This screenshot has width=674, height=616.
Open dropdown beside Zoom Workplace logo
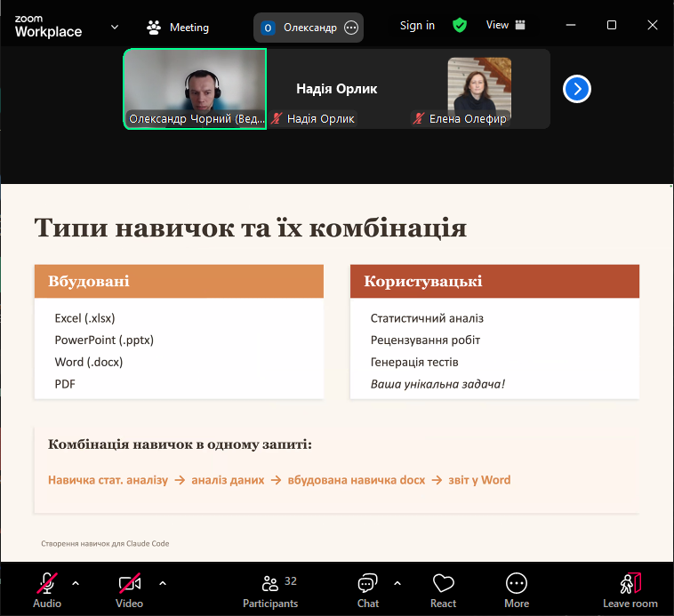click(x=115, y=28)
